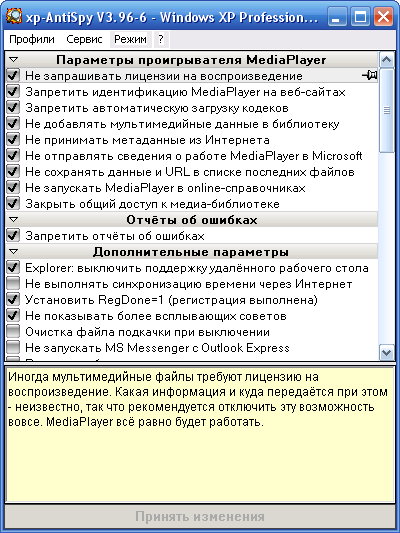Minimize the xp-AntiSpy window
400x533 pixels.
[337, 17]
